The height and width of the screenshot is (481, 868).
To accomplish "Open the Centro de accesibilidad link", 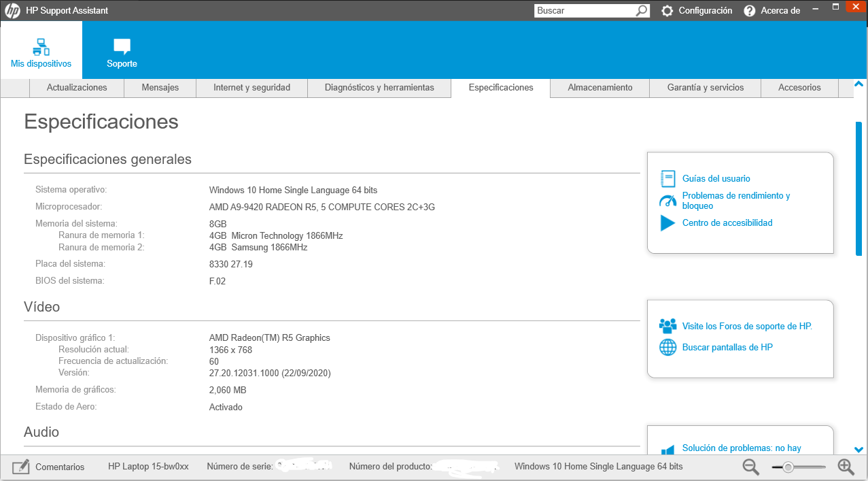I will coord(727,223).
